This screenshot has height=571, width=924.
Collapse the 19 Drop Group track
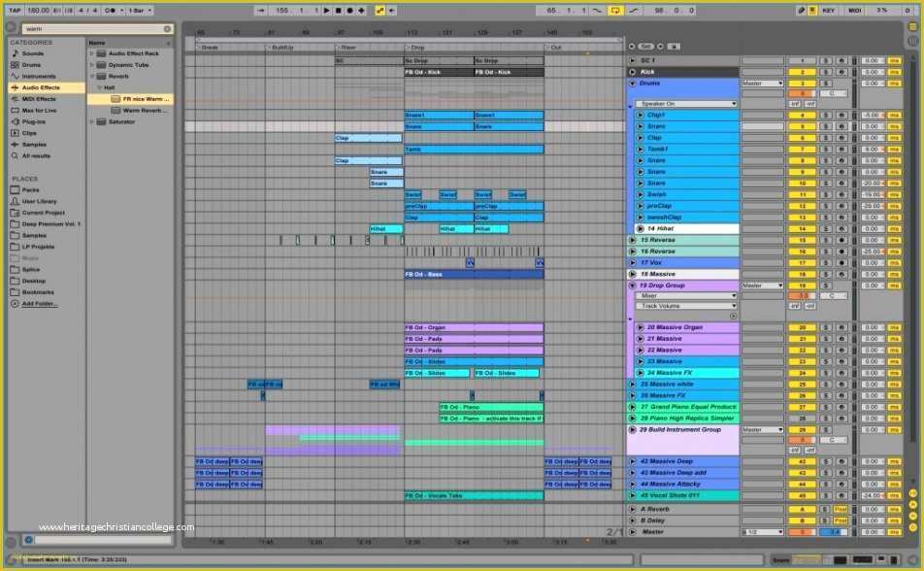632,285
